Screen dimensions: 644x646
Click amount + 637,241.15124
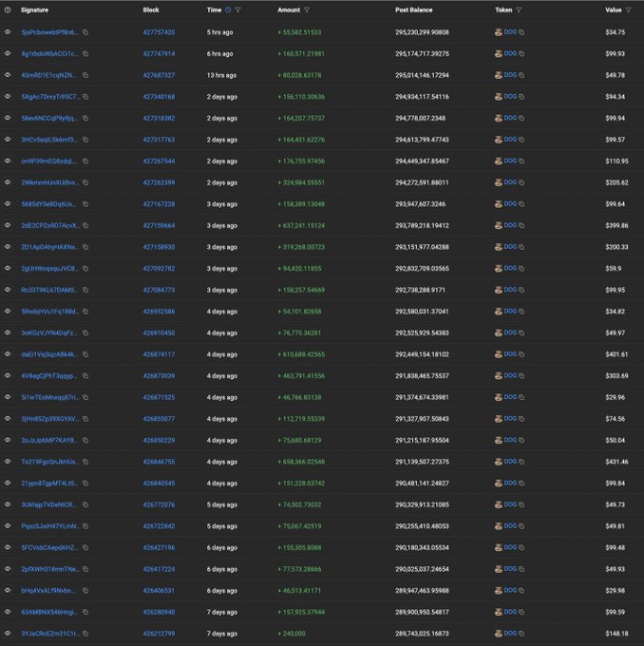tap(301, 225)
